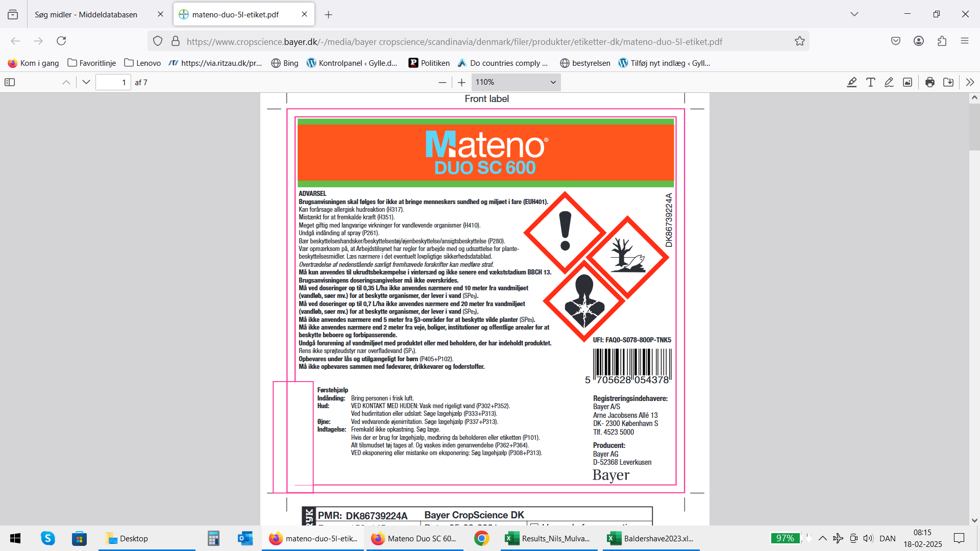Zoom out the PDF document
Screen dimensions: 980x551
[442, 82]
